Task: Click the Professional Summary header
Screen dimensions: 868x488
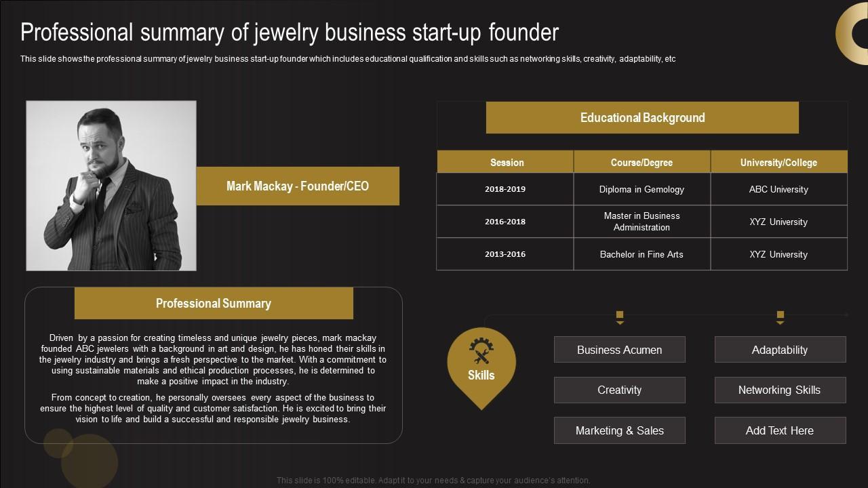Action: tap(214, 304)
